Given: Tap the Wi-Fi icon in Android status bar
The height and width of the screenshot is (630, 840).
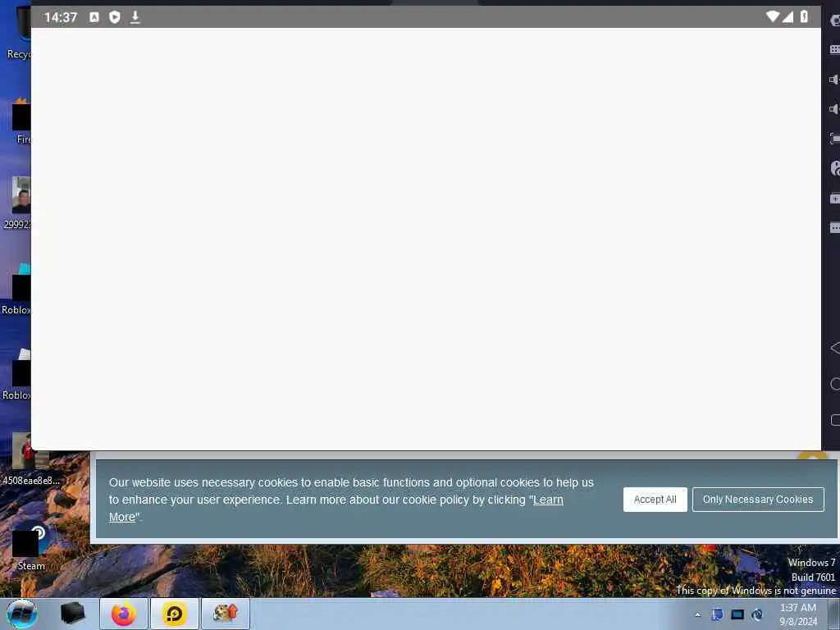Looking at the screenshot, I should click(x=773, y=16).
